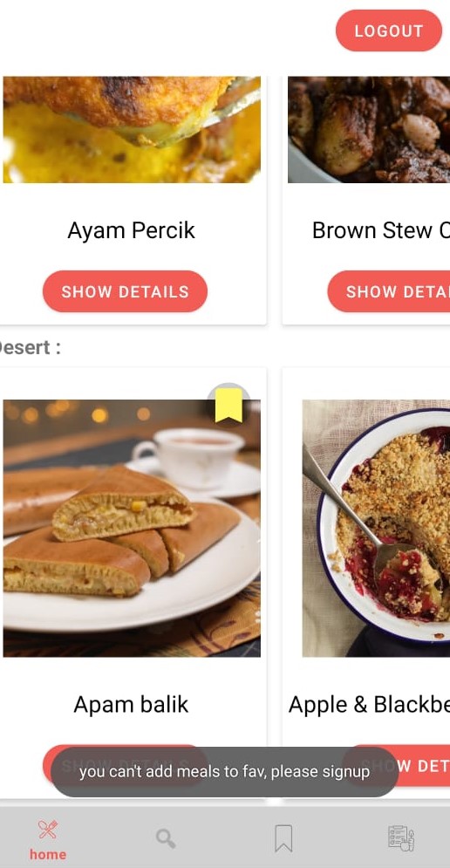The image size is (450, 868).
Task: Select the Apam balik title text
Action: click(x=131, y=705)
